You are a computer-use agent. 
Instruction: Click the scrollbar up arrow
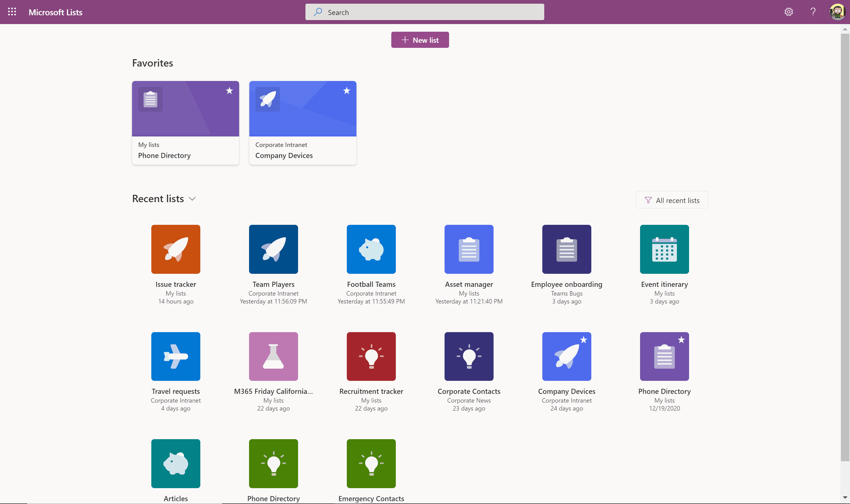pos(845,29)
